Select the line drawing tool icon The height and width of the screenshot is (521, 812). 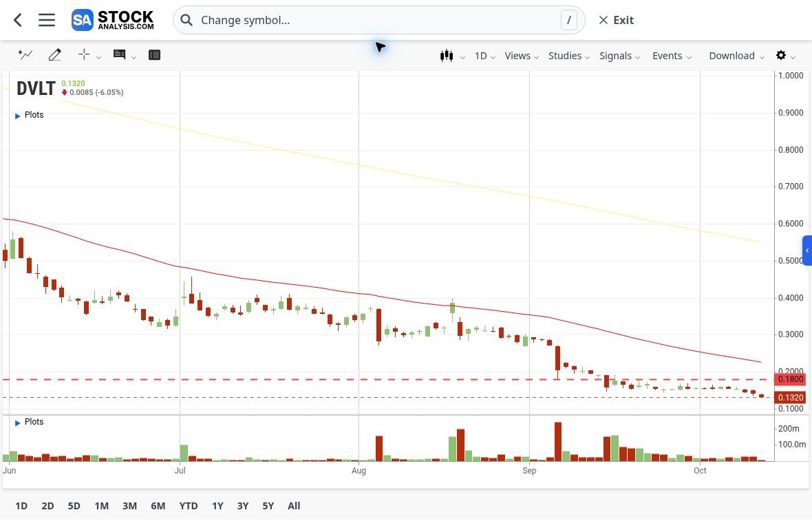click(x=25, y=54)
